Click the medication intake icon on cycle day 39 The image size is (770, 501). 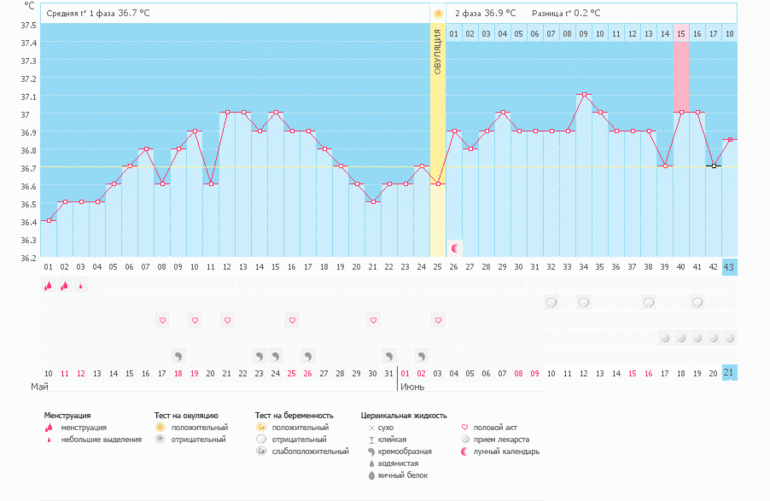point(664,338)
